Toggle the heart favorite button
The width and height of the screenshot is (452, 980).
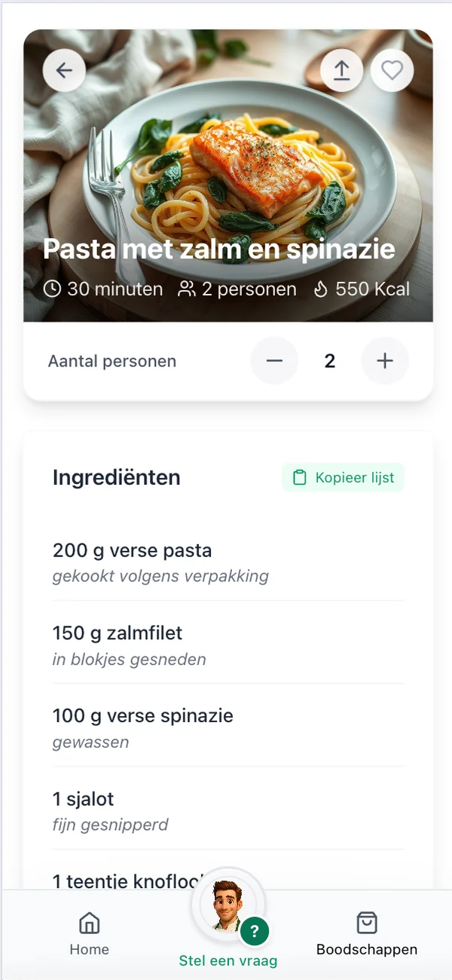pos(392,70)
